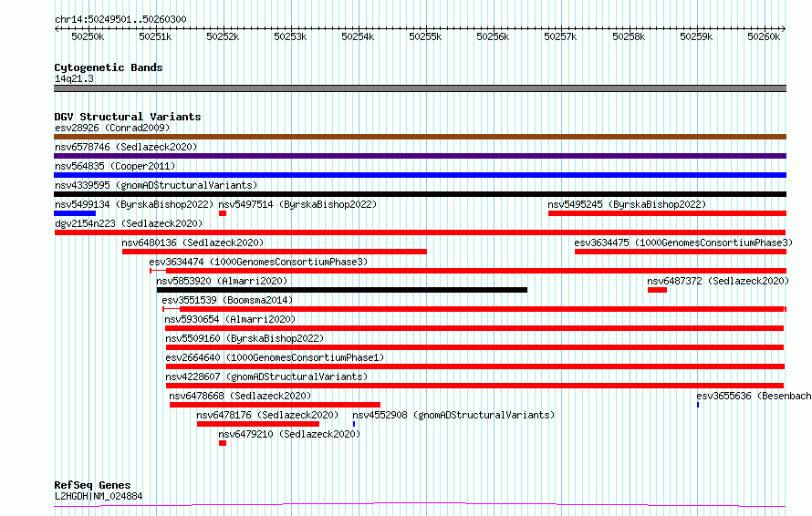Select the nsv5509160 red variant bar
812x516 pixels.
tap(474, 347)
